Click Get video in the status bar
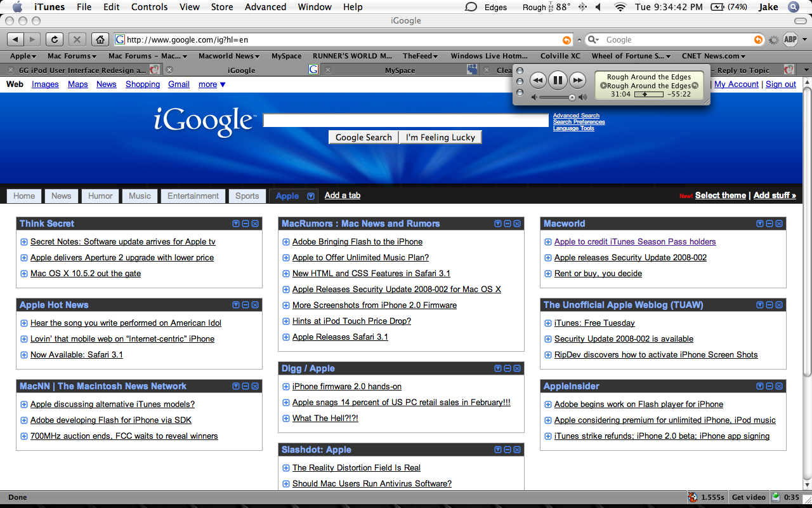812x508 pixels. click(749, 497)
